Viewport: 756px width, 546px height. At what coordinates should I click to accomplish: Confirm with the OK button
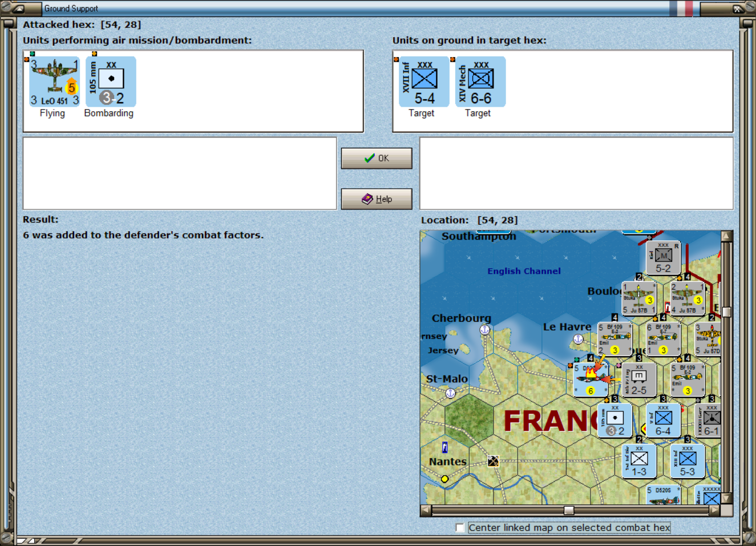tap(377, 158)
